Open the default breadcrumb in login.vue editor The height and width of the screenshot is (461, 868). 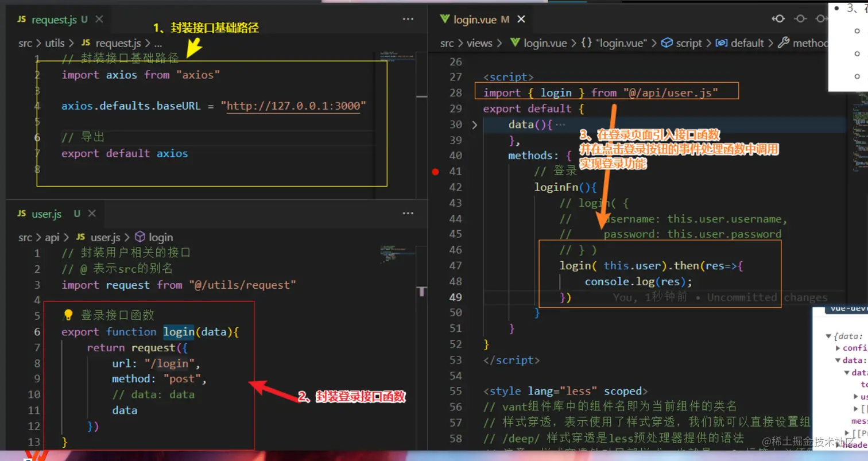point(747,43)
